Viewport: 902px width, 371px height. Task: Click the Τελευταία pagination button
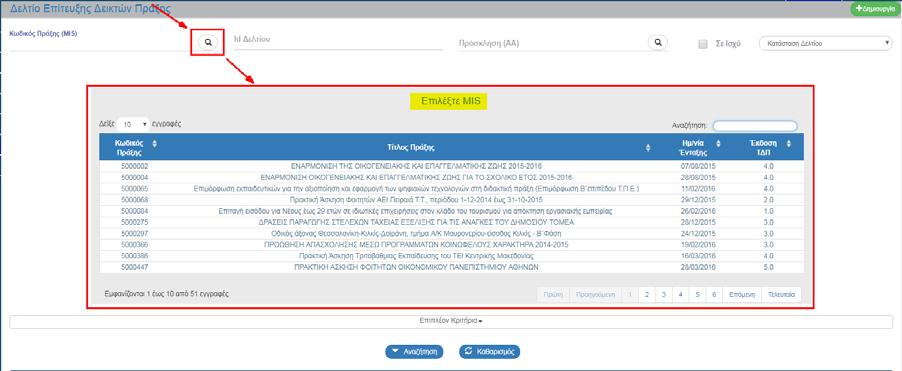click(x=781, y=294)
